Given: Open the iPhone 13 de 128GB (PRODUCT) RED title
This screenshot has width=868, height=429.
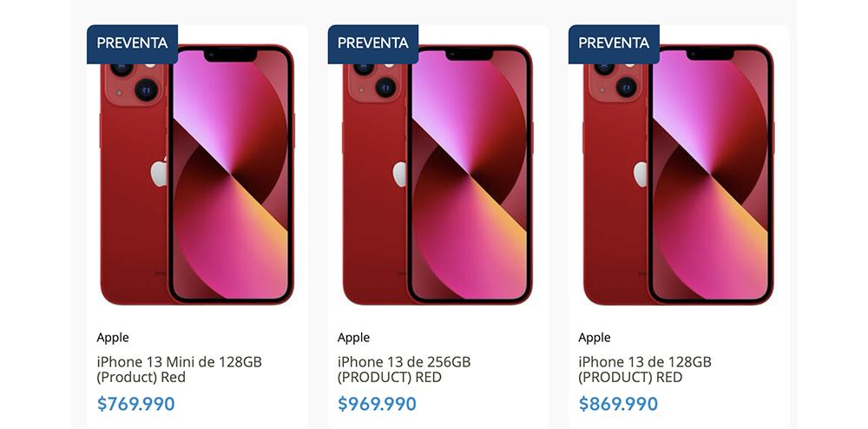Looking at the screenshot, I should pos(645,370).
